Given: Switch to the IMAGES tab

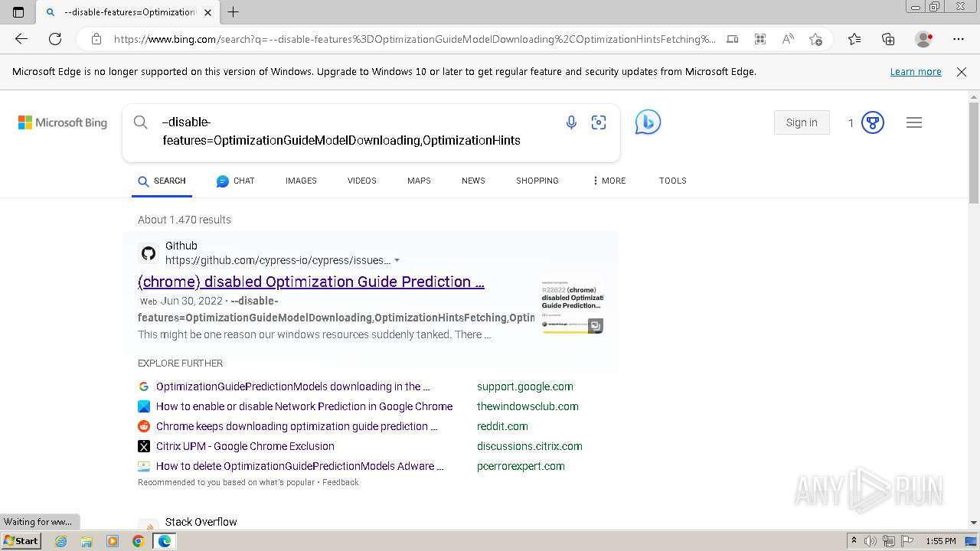Looking at the screenshot, I should [301, 181].
